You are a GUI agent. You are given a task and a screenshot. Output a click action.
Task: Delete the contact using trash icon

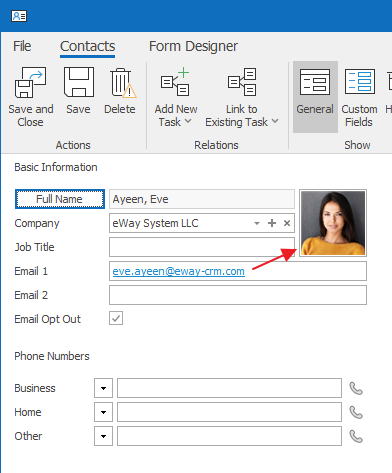pyautogui.click(x=122, y=83)
